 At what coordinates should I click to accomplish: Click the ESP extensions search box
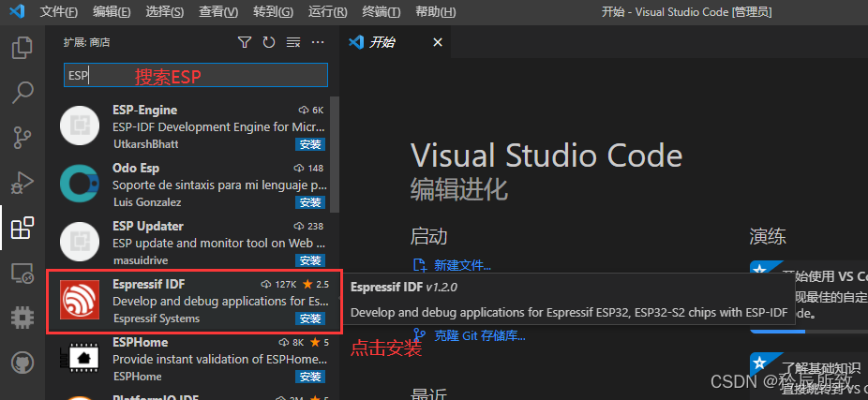[196, 76]
